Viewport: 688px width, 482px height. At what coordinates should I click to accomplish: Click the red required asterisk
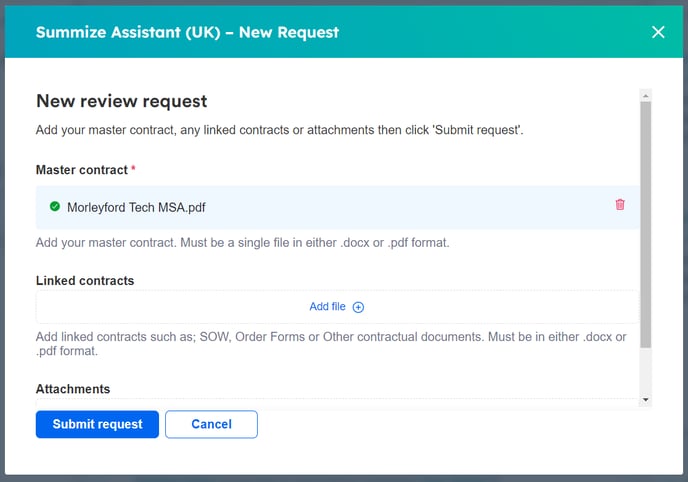(x=134, y=170)
